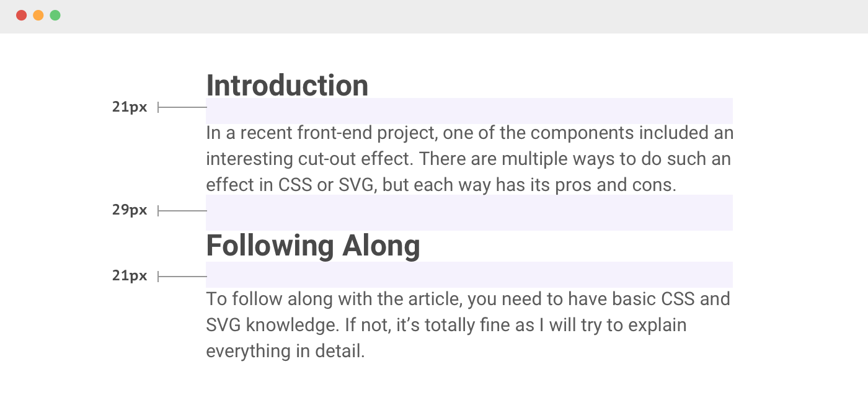This screenshot has width=868, height=413.
Task: Select the Following Along heading
Action: point(313,246)
